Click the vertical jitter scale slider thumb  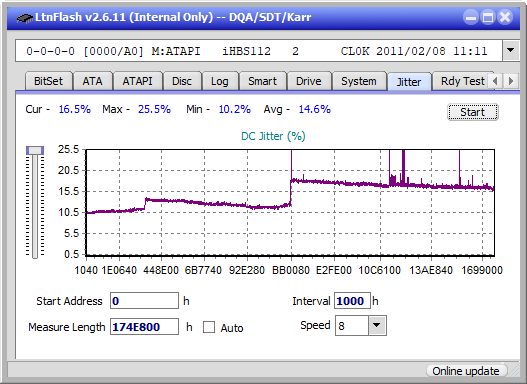[35, 150]
